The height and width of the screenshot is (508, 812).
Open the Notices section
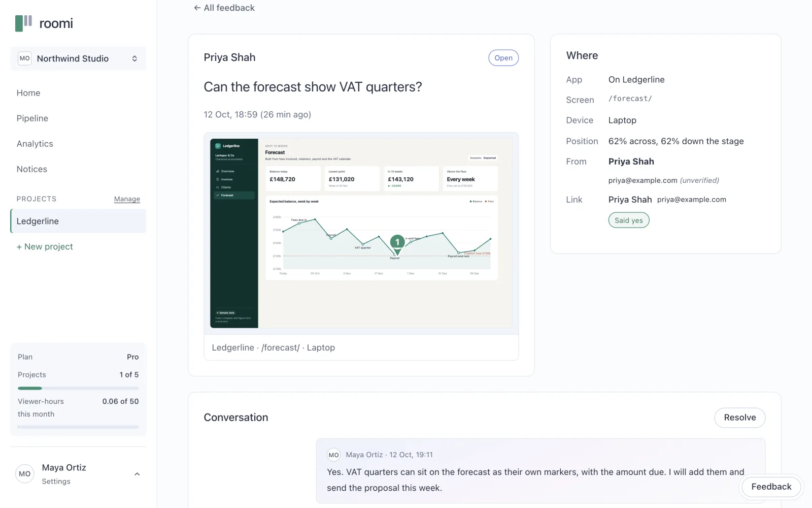(32, 169)
